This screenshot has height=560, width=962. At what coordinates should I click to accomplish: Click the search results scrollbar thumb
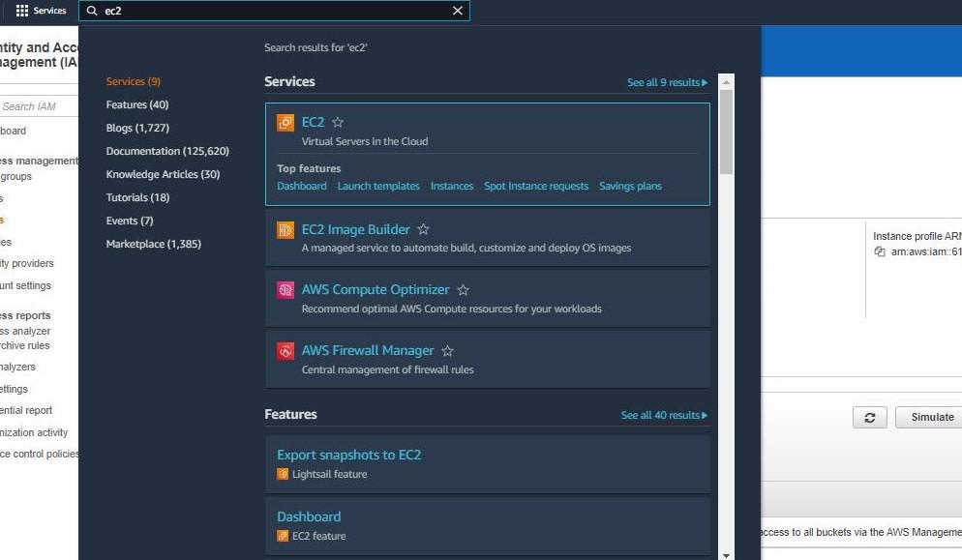click(727, 132)
